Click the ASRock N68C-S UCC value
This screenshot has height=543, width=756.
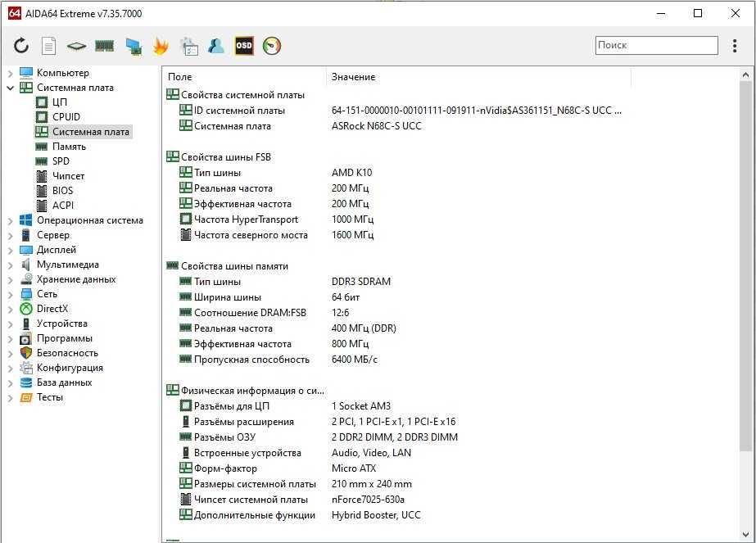376,126
